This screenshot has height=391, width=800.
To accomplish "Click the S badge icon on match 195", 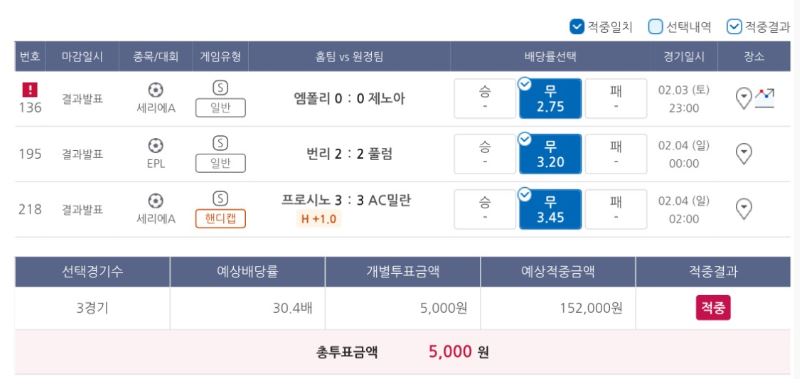I will pyautogui.click(x=220, y=144).
